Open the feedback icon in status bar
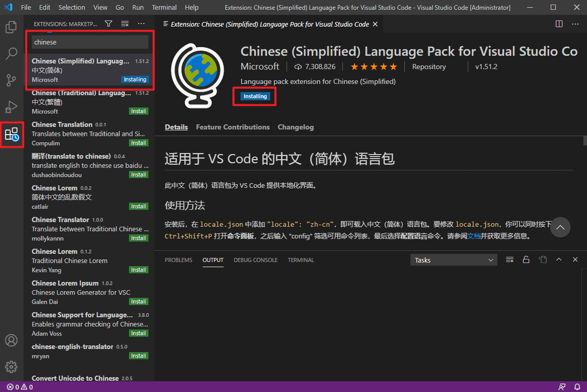Screen dimensions: 587x392 (x=561, y=387)
